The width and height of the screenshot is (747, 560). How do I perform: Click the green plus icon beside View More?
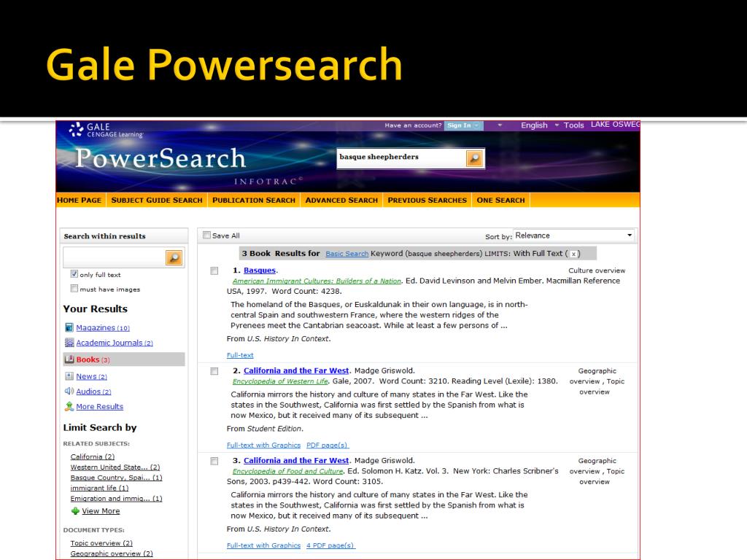(x=75, y=511)
